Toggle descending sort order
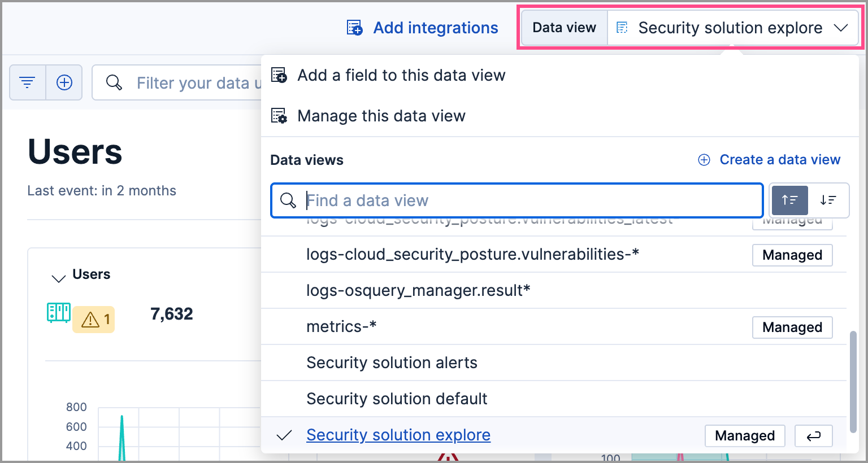 [829, 200]
